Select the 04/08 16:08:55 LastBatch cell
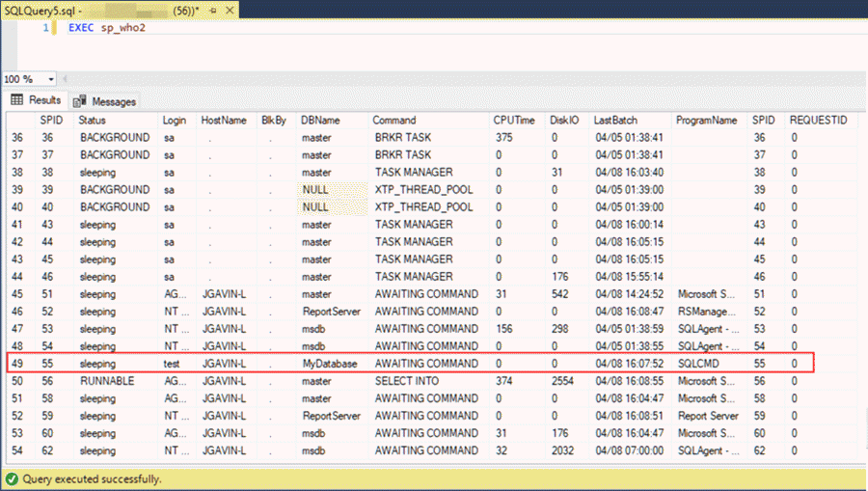This screenshot has height=491, width=868. pos(631,381)
